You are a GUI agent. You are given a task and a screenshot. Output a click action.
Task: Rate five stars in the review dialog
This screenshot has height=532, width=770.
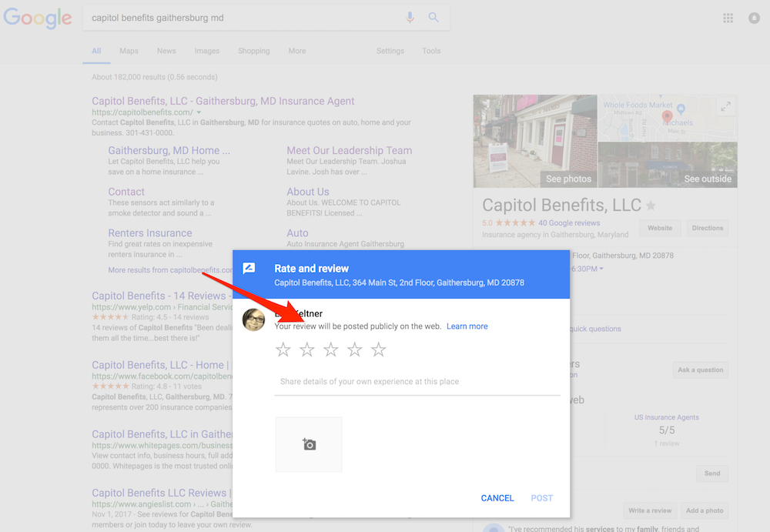coord(378,350)
